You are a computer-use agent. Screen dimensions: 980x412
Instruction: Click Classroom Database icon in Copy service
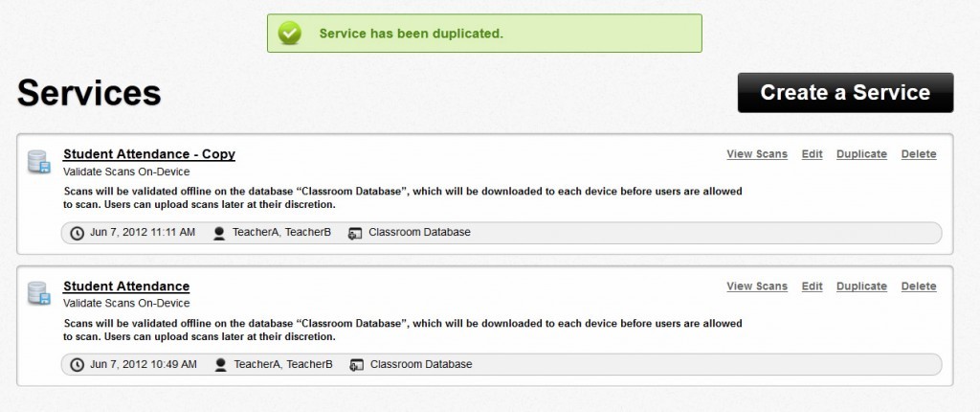tap(355, 233)
